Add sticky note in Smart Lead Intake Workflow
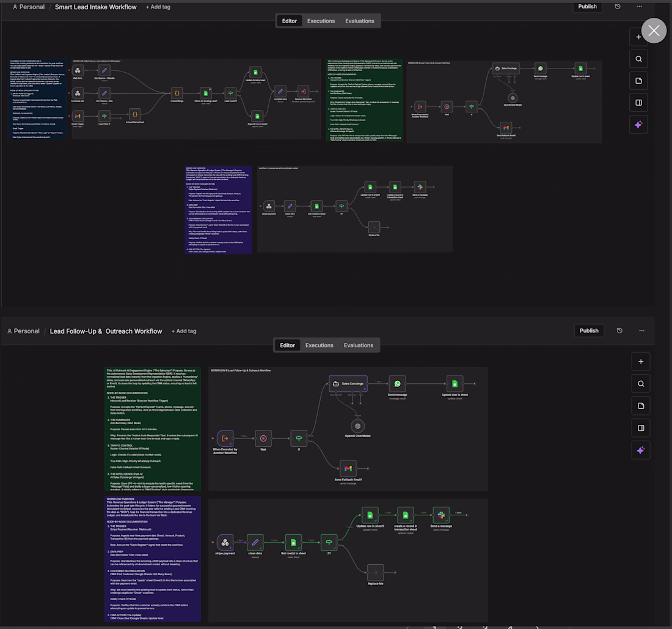 (x=638, y=81)
